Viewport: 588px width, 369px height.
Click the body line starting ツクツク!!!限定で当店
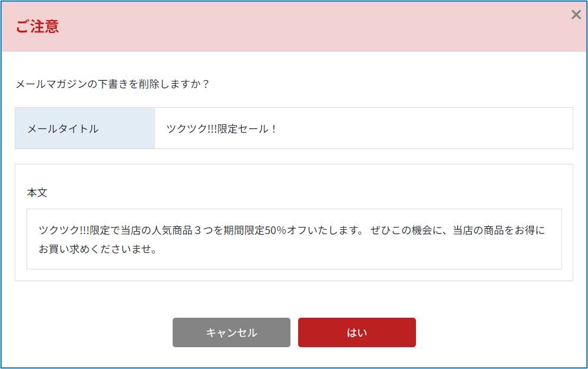pos(292,230)
